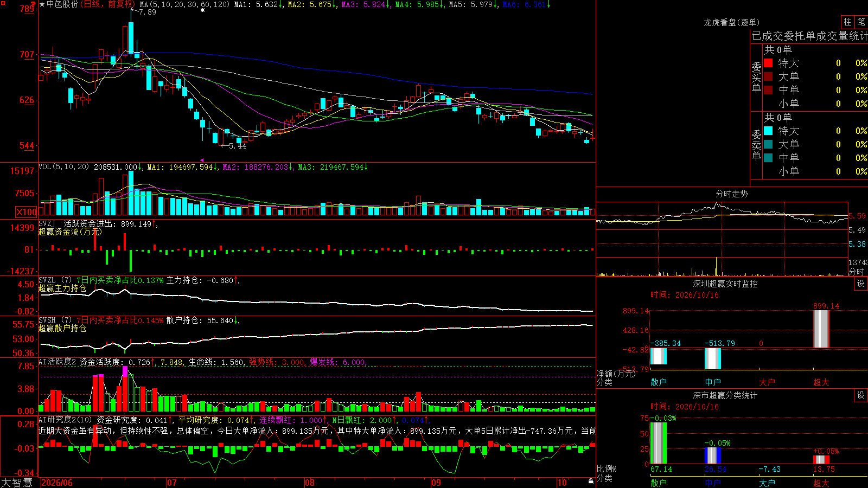This screenshot has width=868, height=488.
Task: Click the 分时走势 panel title
Action: click(x=731, y=194)
